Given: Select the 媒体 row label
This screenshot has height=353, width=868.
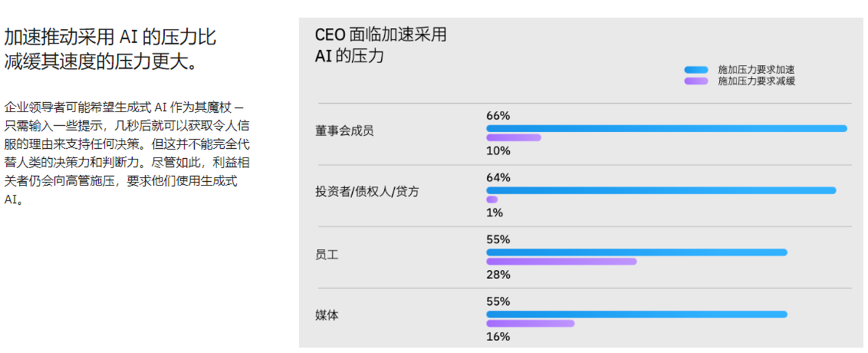Looking at the screenshot, I should click(x=327, y=315).
